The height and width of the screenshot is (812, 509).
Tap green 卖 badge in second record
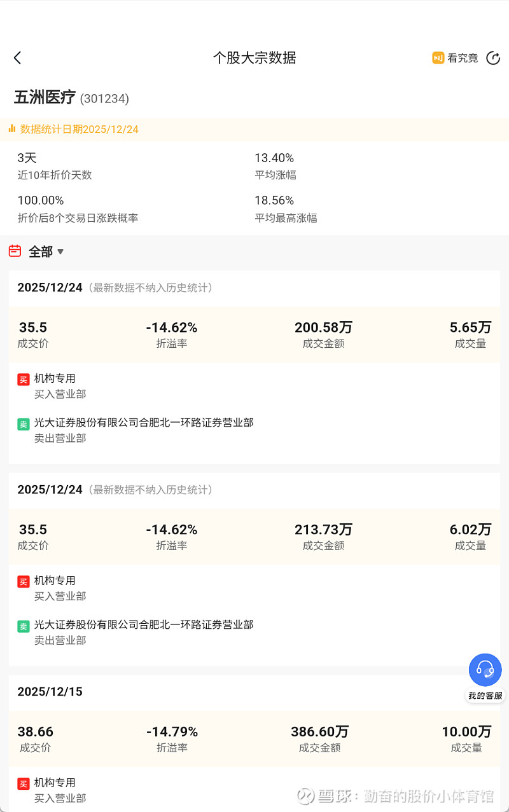click(24, 626)
